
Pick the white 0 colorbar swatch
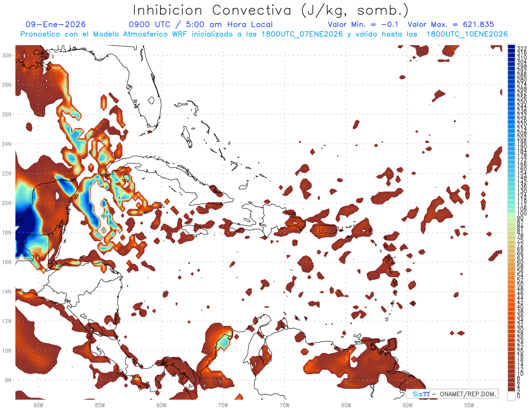click(512, 395)
